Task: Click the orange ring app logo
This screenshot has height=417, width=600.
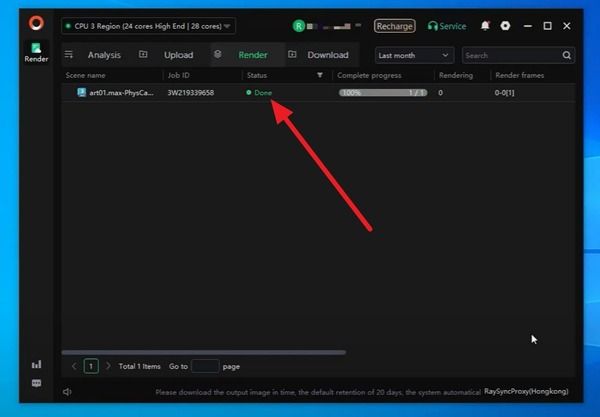Action: point(36,23)
